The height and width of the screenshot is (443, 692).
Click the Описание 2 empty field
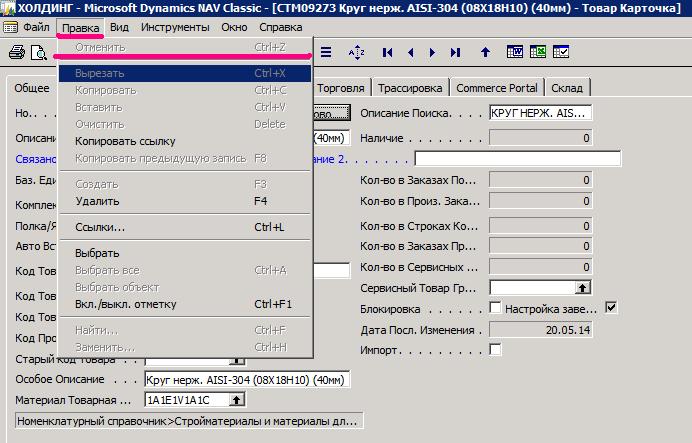pyautogui.click(x=518, y=158)
